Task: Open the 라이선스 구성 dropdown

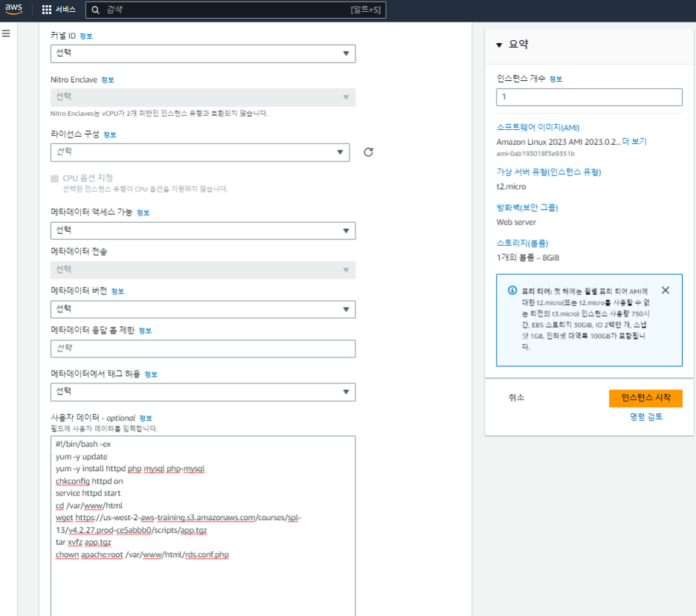Action: 200,152
